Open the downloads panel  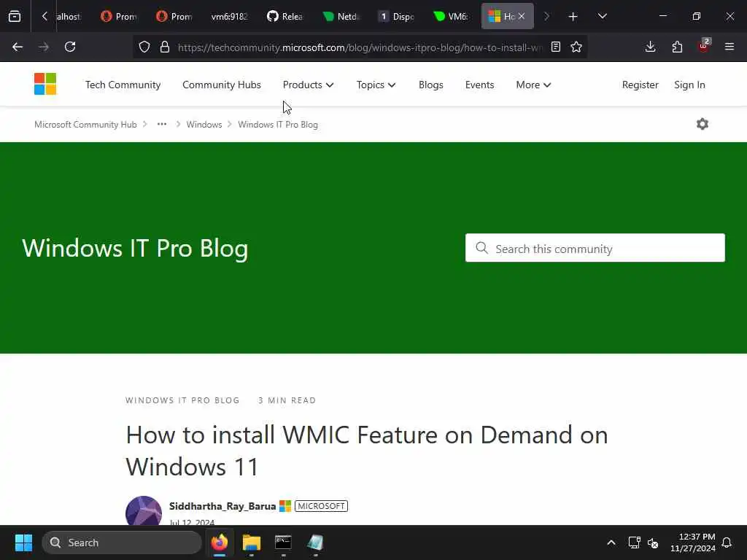(650, 47)
